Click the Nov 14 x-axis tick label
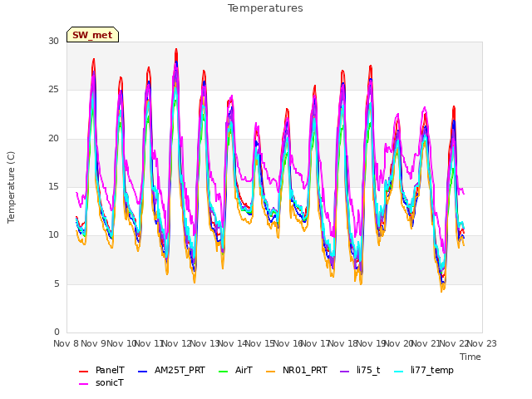This screenshot has width=532, height=399. (x=232, y=343)
